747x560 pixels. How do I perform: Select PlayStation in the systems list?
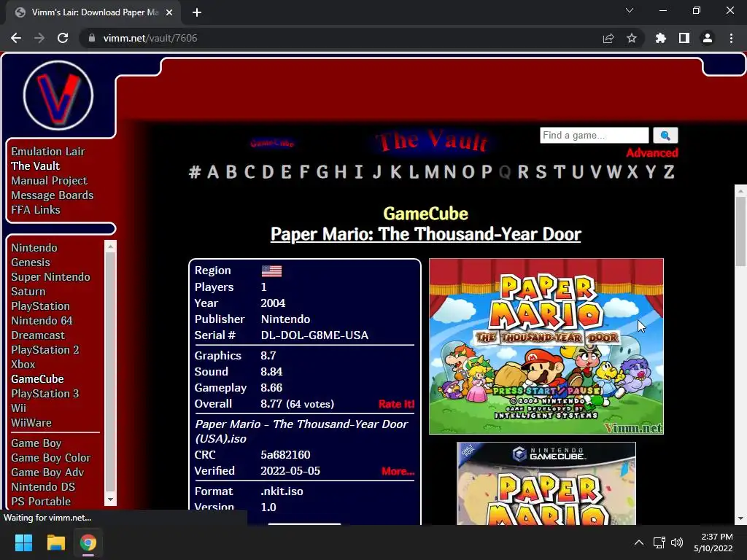41,306
